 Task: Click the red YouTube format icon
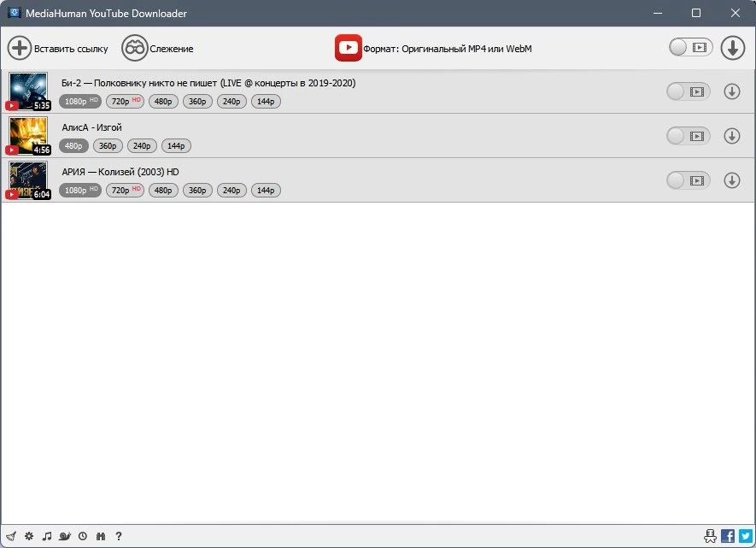point(349,48)
